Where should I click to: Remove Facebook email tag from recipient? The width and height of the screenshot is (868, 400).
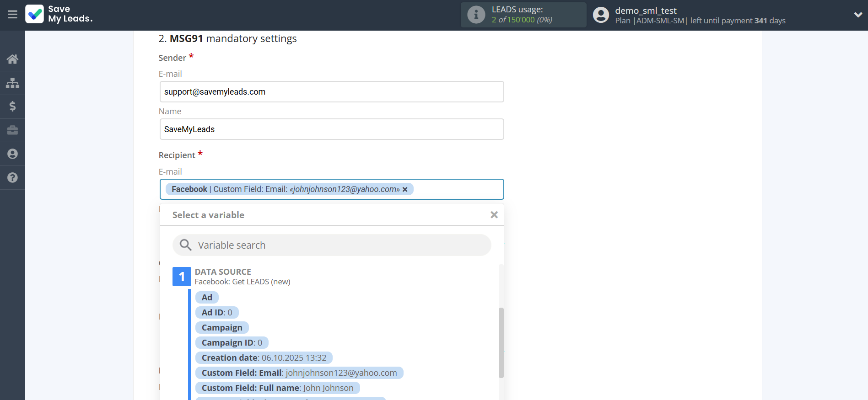[x=405, y=189]
